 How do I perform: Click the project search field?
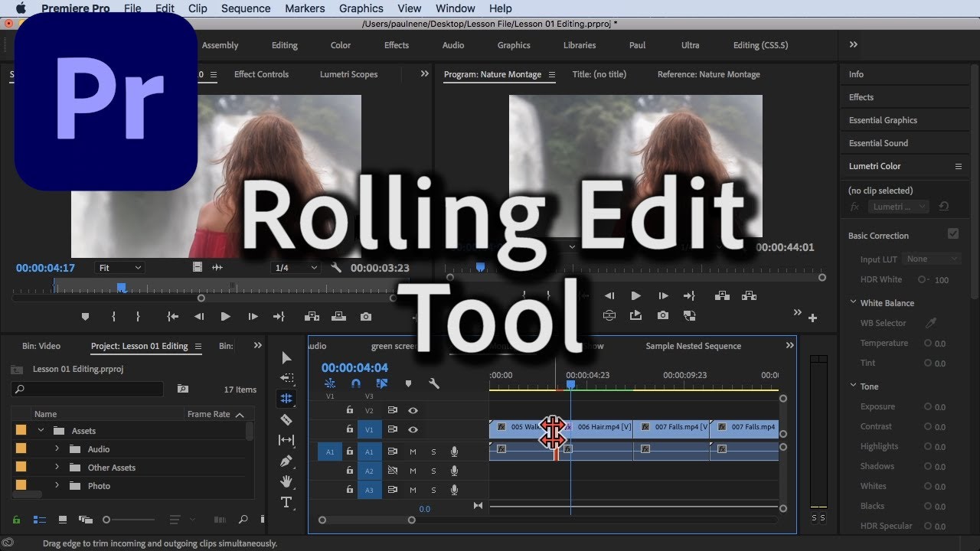click(87, 389)
